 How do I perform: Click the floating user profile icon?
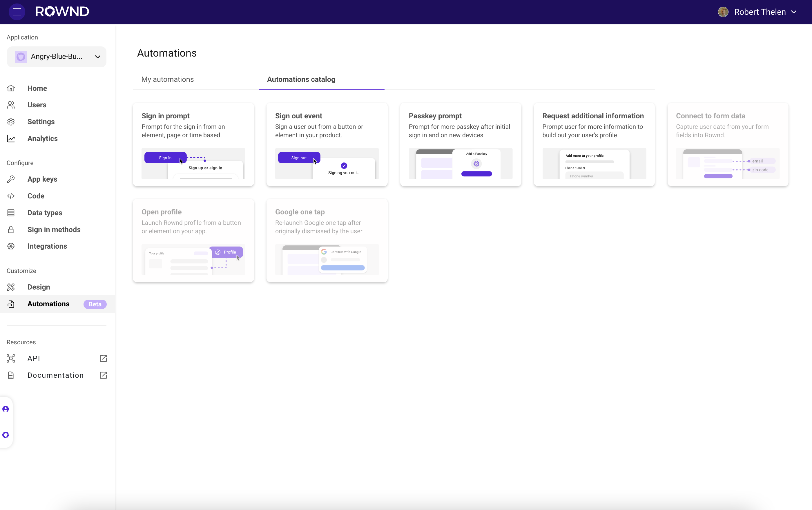click(x=6, y=409)
